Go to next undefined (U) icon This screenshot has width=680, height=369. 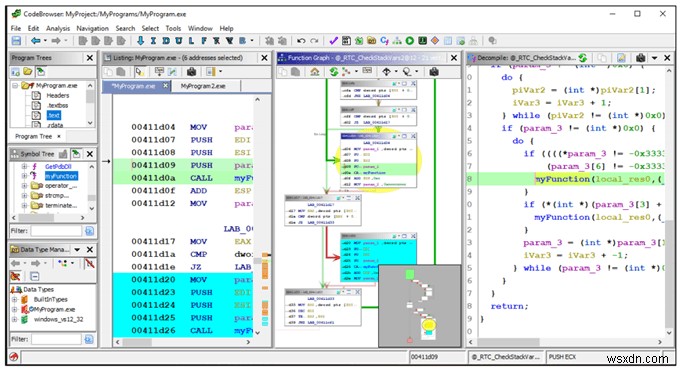178,41
